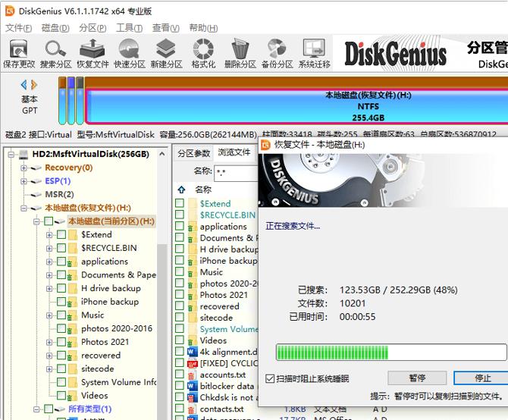Check the iPhone backup tree checkbox
508x420 pixels.
click(61, 302)
